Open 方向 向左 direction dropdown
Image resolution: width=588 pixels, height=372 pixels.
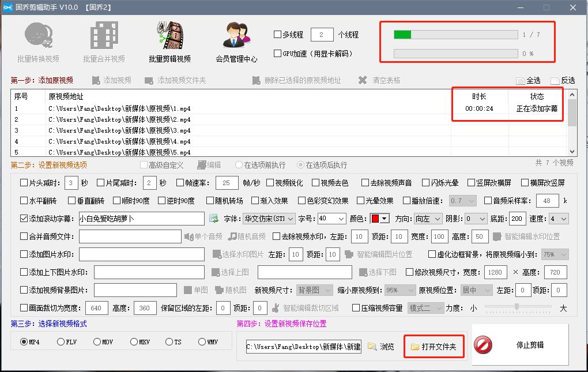tap(428, 219)
